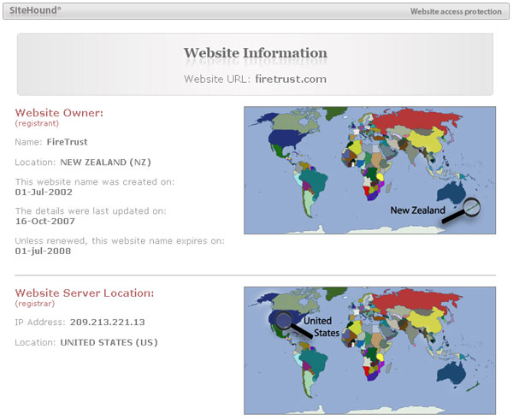
Task: Click the 'Website Information' heading
Action: click(x=255, y=53)
